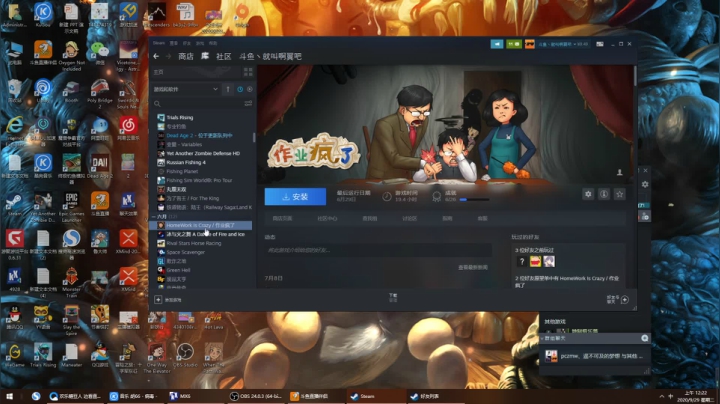Open the Windows Start button
This screenshot has height=404, width=720.
pyautogui.click(x=9, y=396)
